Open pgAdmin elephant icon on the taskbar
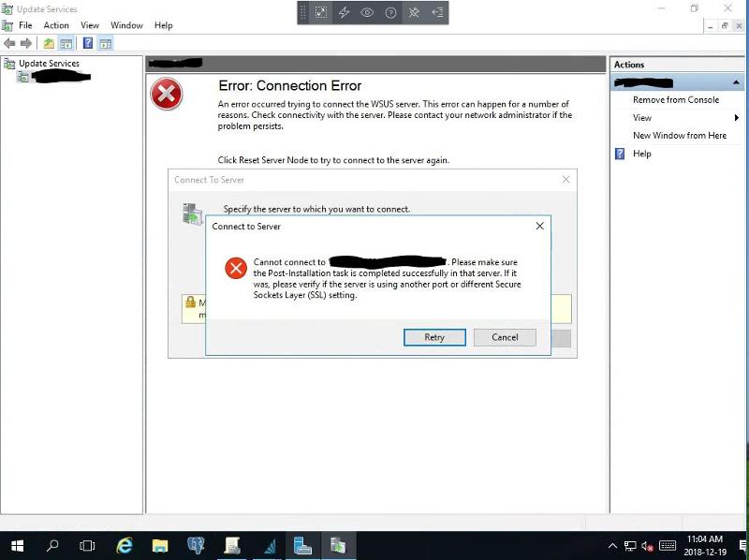The height and width of the screenshot is (560, 749). point(196,546)
